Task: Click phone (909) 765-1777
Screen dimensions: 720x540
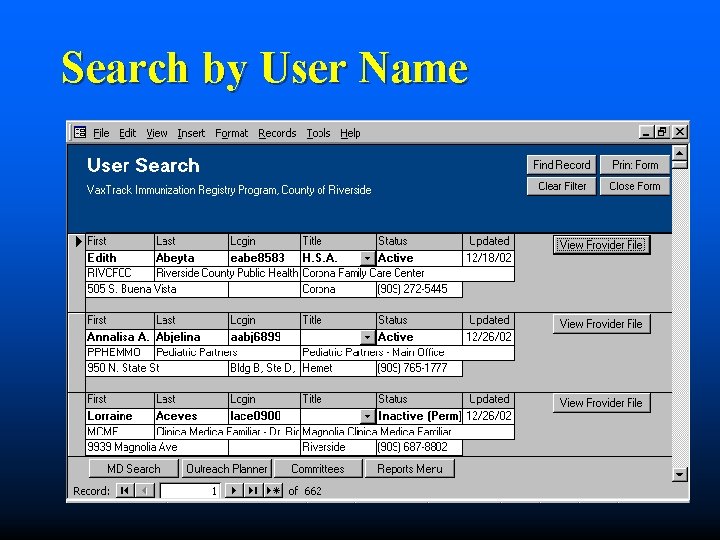Action: 419,369
